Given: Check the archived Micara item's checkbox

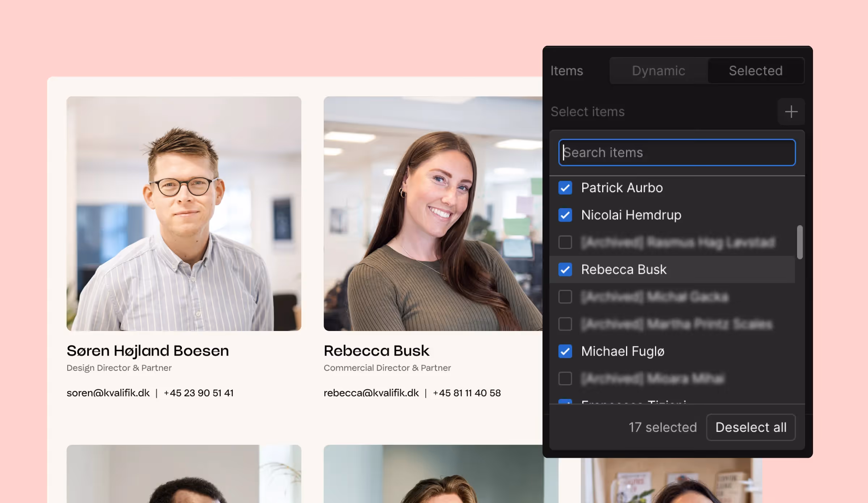Looking at the screenshot, I should (x=565, y=379).
